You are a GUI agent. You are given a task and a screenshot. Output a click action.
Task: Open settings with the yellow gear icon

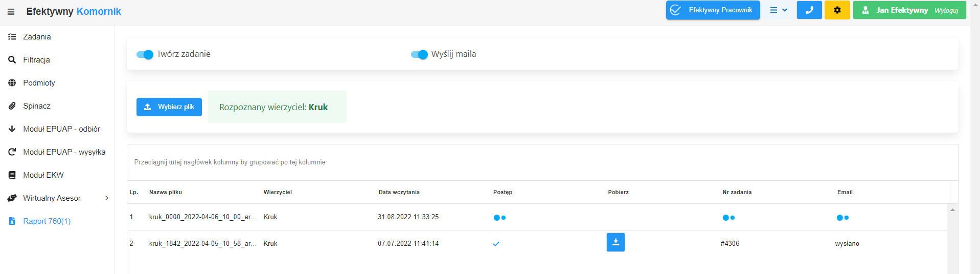coord(837,10)
